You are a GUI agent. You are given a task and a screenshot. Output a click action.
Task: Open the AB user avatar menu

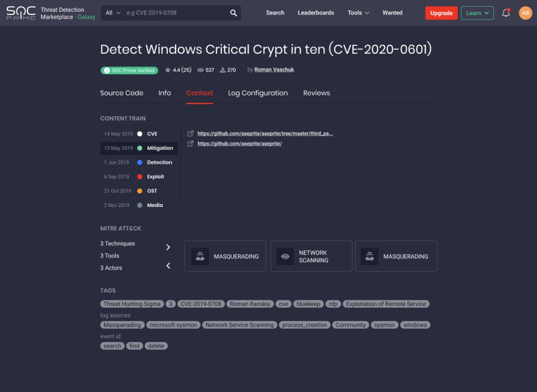click(525, 13)
